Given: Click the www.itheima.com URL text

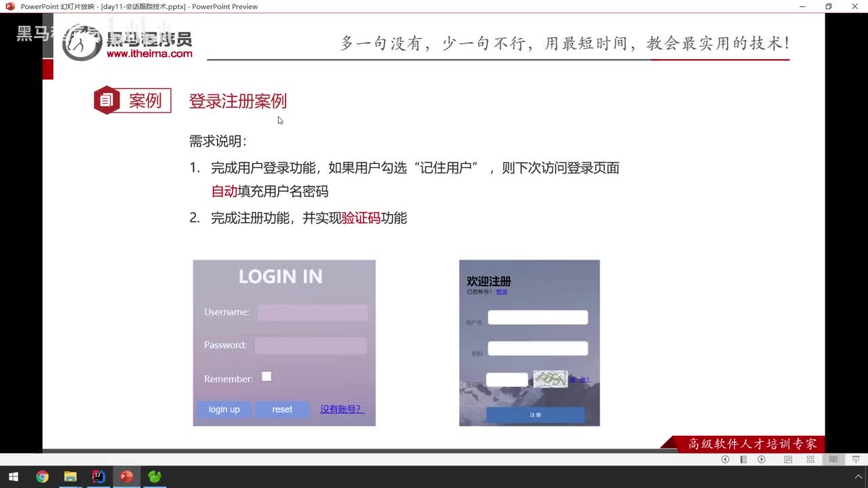Looking at the screenshot, I should point(149,54).
